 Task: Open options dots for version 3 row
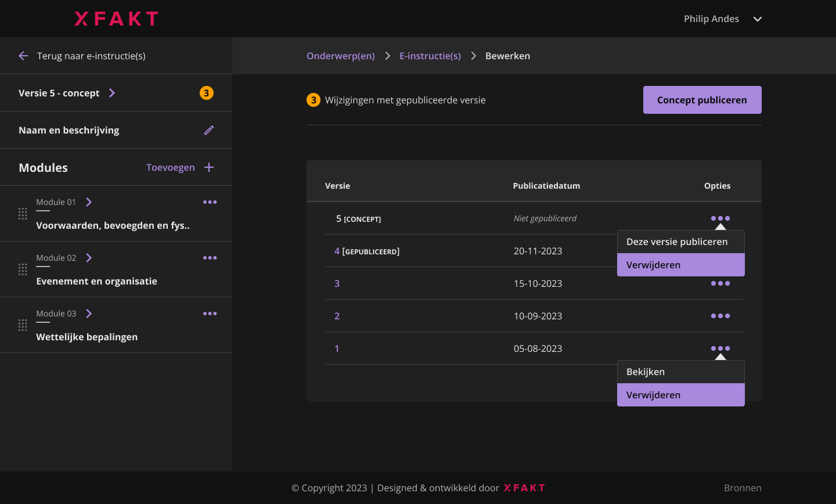(720, 283)
